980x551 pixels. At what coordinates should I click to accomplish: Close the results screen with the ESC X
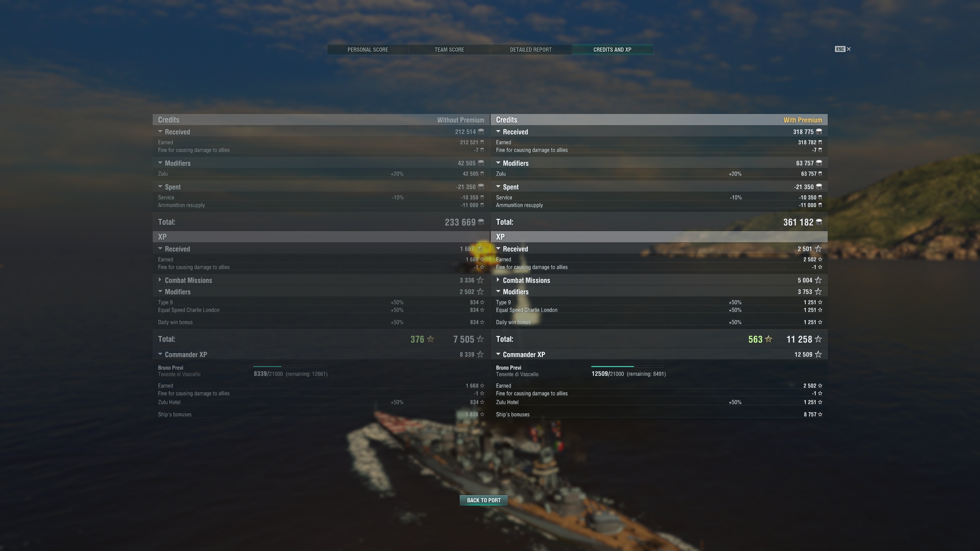[843, 49]
